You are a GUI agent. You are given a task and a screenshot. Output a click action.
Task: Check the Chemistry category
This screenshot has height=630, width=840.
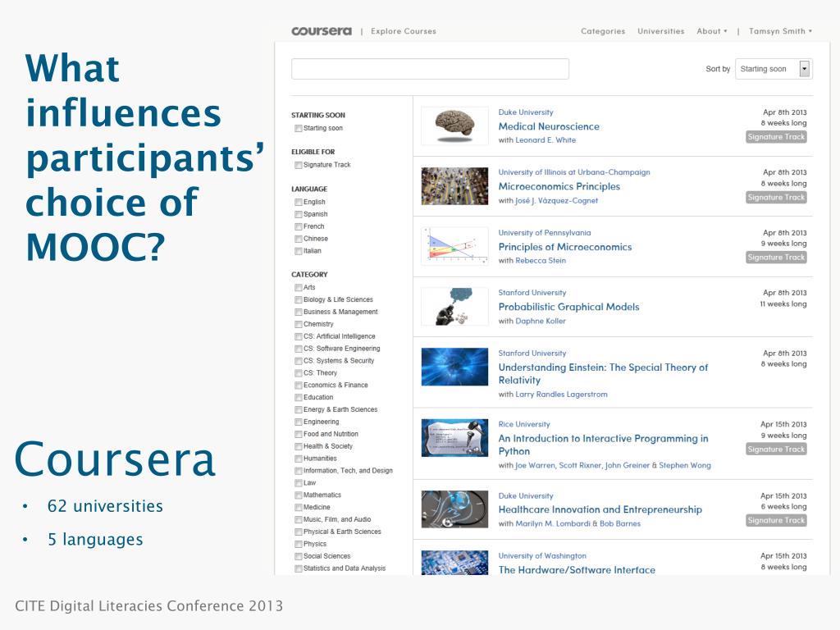298,324
